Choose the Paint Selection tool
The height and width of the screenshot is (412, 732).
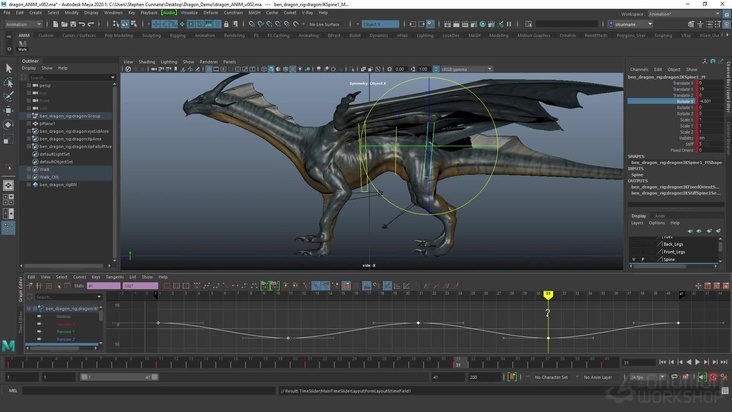pos(9,97)
